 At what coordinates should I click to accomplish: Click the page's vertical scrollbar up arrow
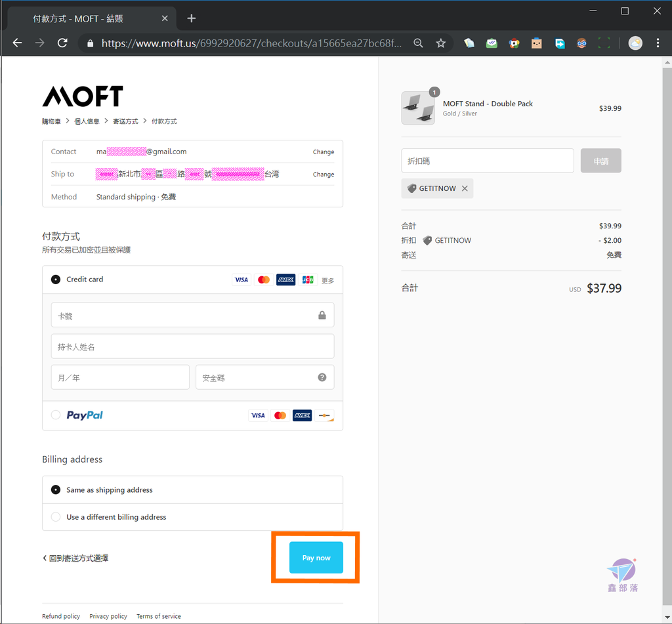point(667,62)
